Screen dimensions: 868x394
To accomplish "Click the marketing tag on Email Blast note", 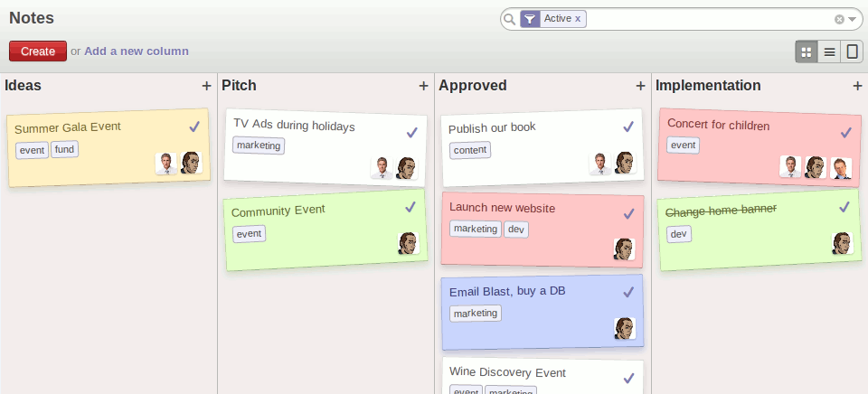I will click(x=475, y=314).
